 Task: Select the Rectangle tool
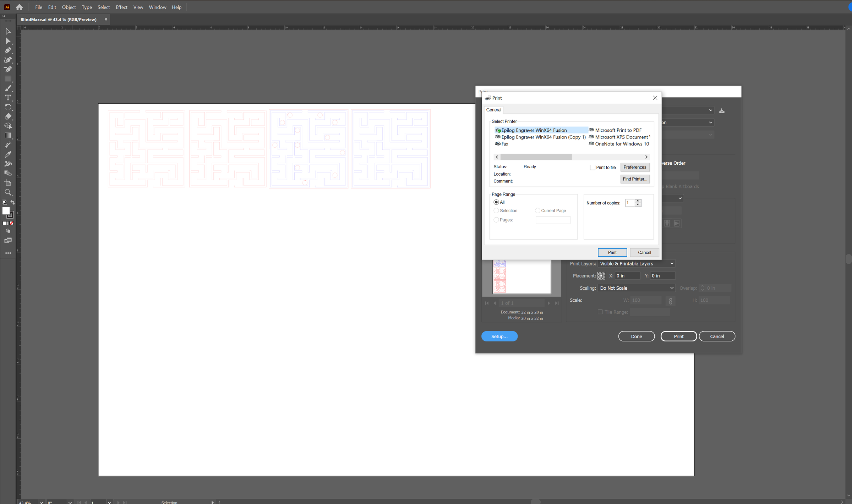point(8,79)
